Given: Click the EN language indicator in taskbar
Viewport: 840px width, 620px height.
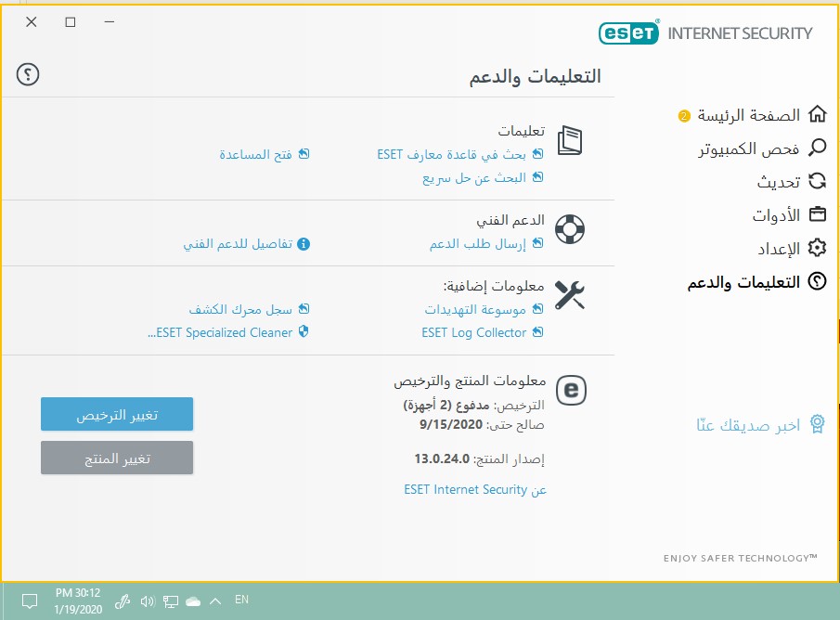Looking at the screenshot, I should (x=241, y=600).
